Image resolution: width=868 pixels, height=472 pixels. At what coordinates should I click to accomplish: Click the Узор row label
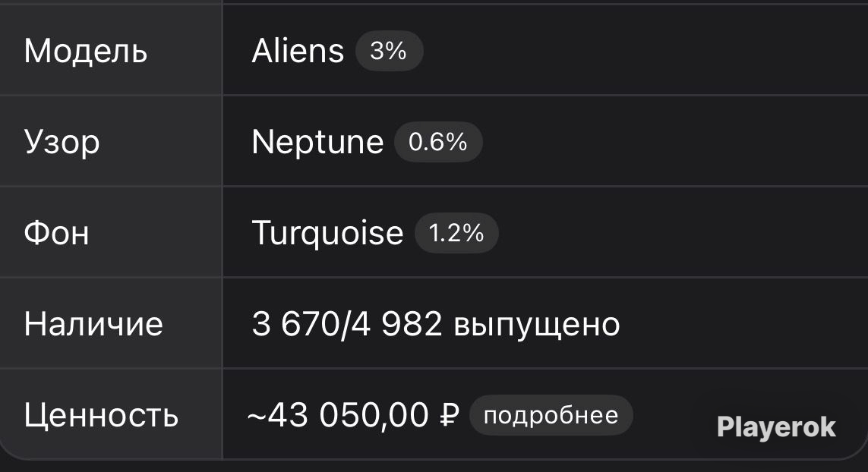tap(62, 143)
